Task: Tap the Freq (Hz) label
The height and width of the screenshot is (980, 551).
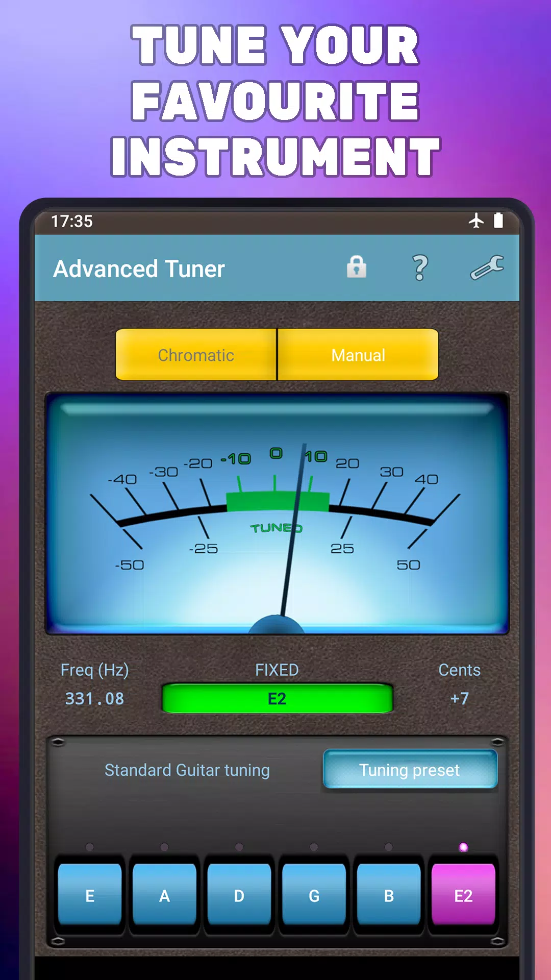Action: click(x=94, y=670)
